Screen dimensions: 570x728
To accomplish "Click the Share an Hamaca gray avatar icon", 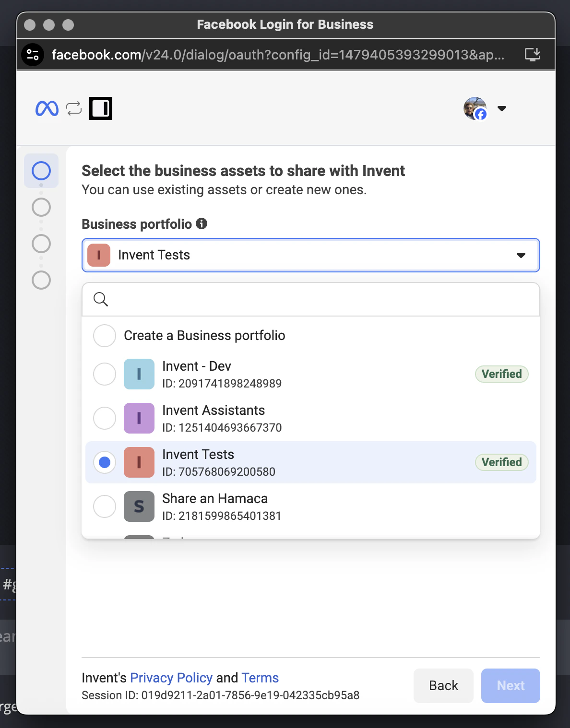I will pos(139,506).
